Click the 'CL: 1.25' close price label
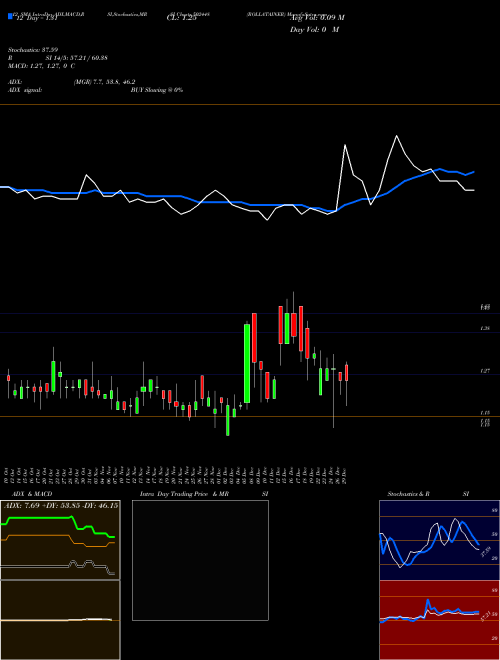Screen dimensions: 500x660 click(182, 18)
